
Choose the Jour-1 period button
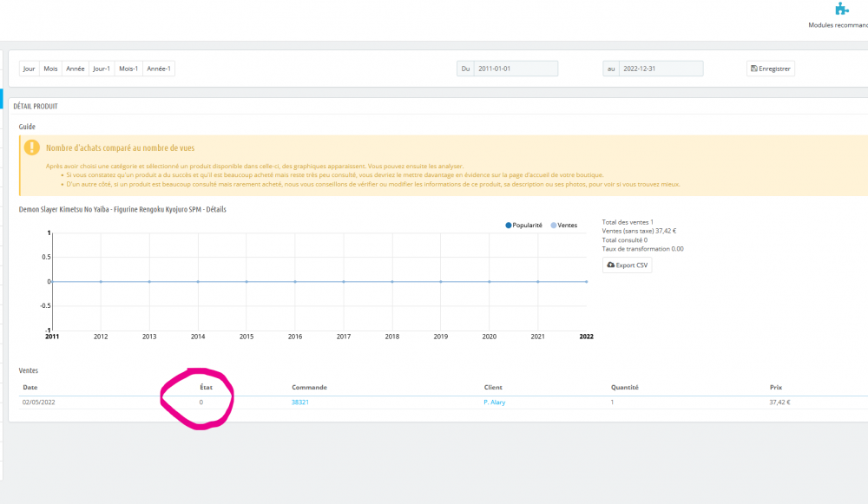coord(102,69)
